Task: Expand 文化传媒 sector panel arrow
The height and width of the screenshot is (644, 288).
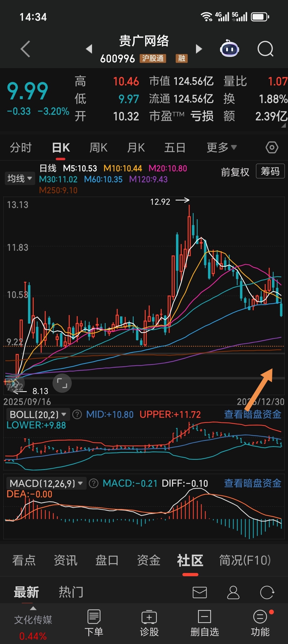Action: tap(33, 608)
